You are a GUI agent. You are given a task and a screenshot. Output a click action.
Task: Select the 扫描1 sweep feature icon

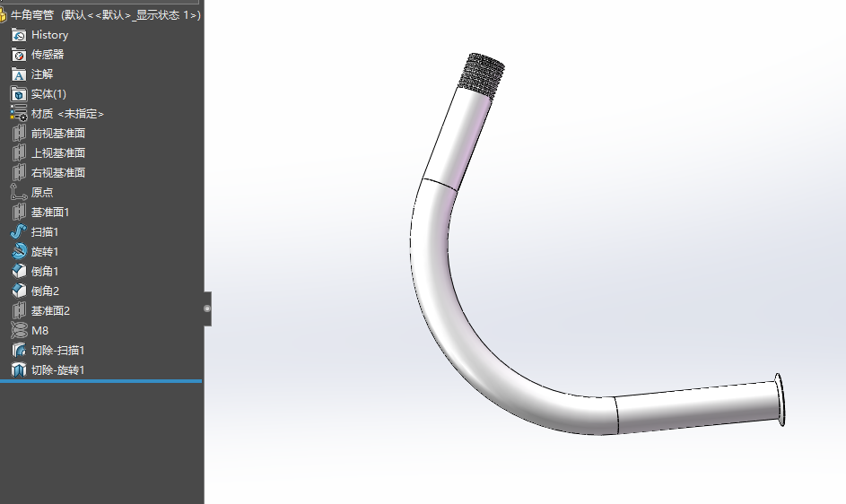tap(19, 231)
